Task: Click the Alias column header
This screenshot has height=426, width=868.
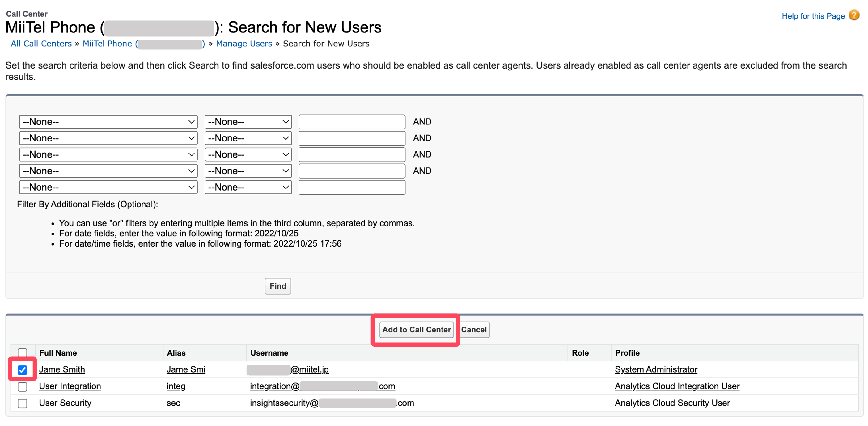Action: tap(176, 353)
